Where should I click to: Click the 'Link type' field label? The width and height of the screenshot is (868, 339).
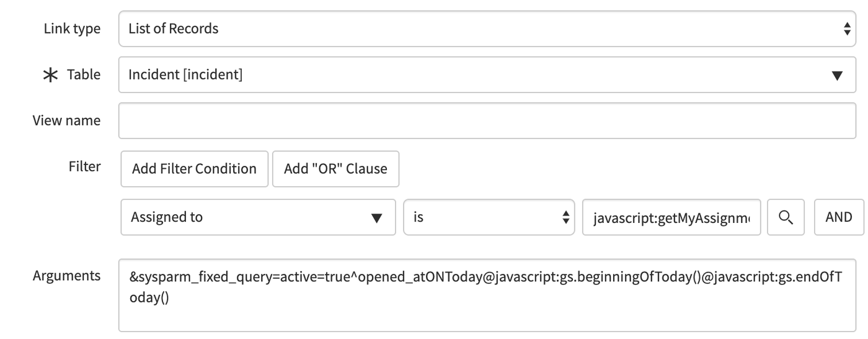click(x=72, y=29)
